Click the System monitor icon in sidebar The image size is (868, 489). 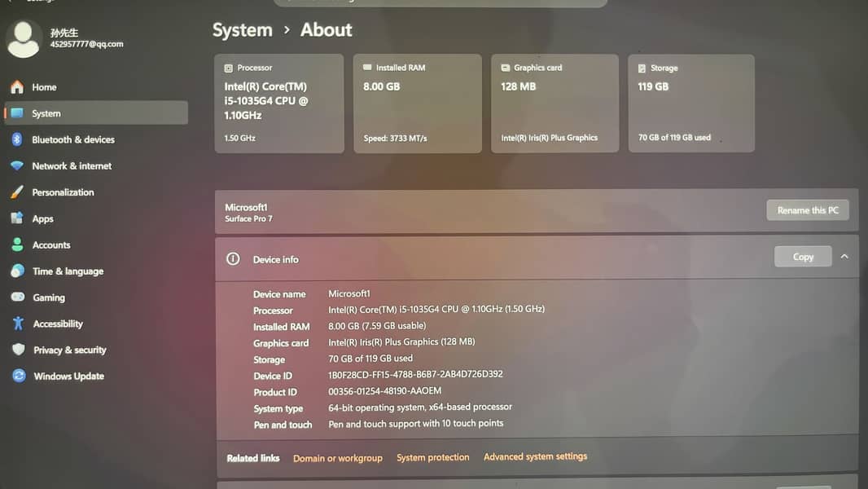[17, 113]
